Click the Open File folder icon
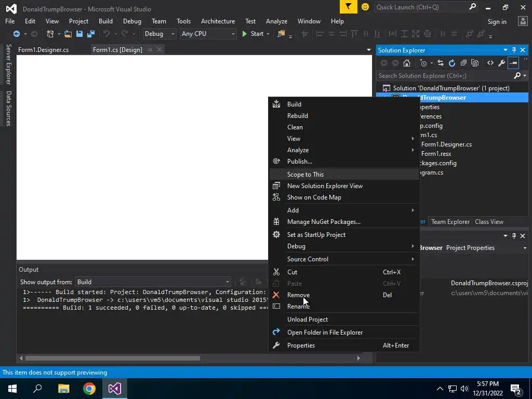This screenshot has height=399, width=532. click(68, 34)
